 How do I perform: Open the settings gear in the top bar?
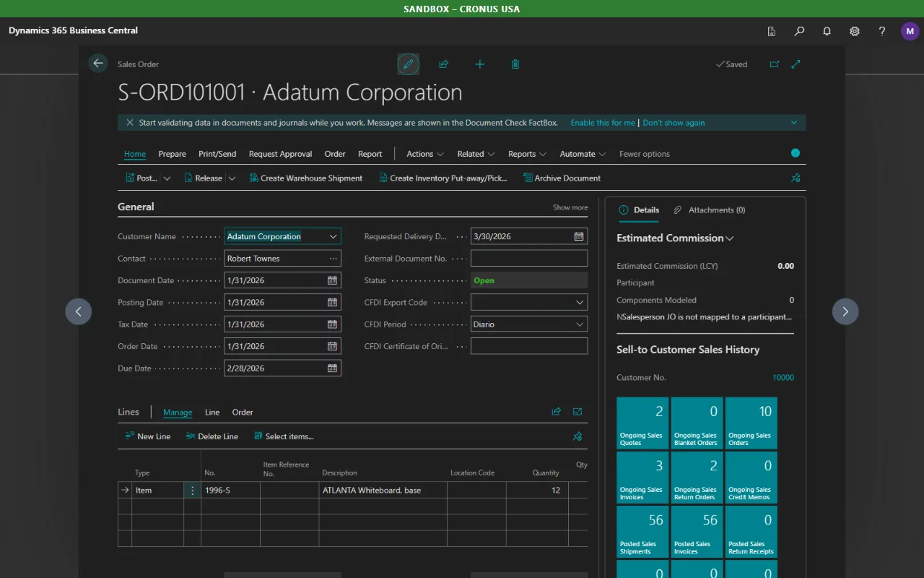(x=855, y=31)
